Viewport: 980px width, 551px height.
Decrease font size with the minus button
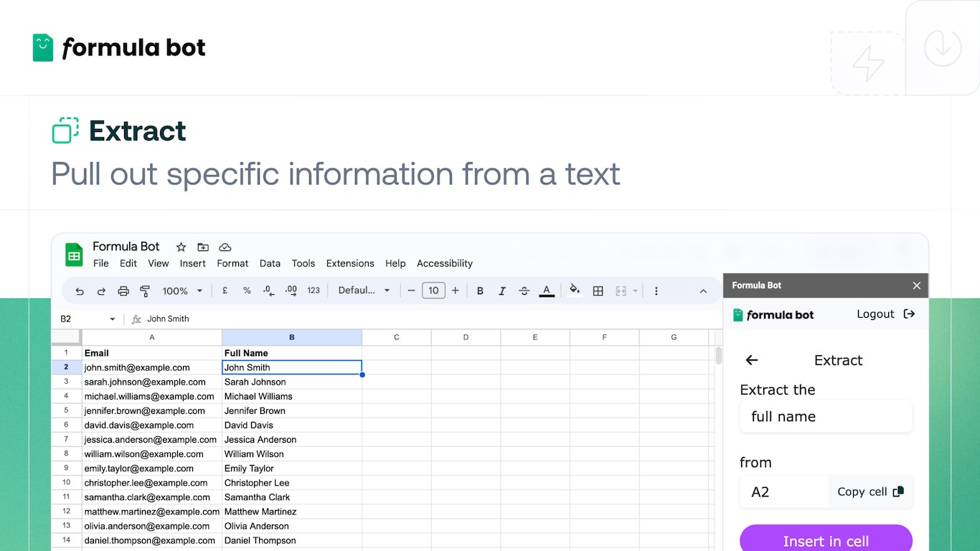pyautogui.click(x=411, y=291)
